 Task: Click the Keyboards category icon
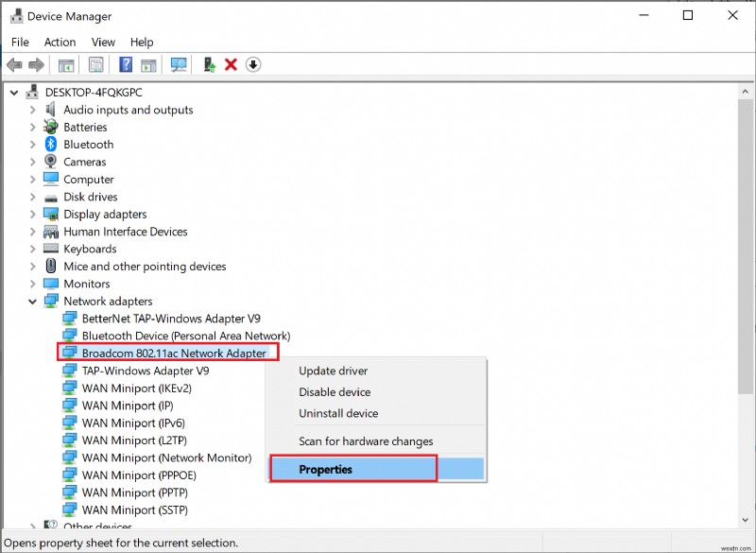point(51,249)
